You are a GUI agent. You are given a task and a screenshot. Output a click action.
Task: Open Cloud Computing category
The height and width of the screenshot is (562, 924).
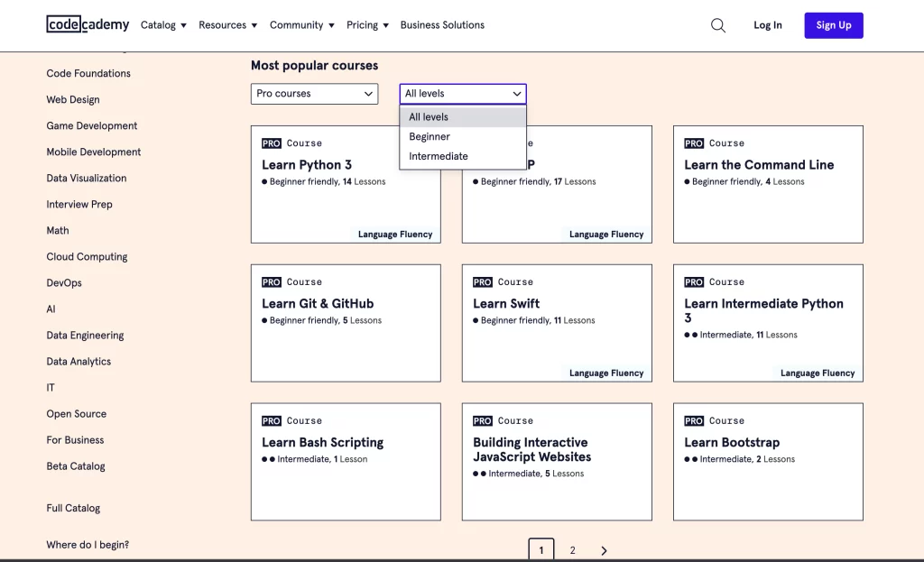(87, 257)
